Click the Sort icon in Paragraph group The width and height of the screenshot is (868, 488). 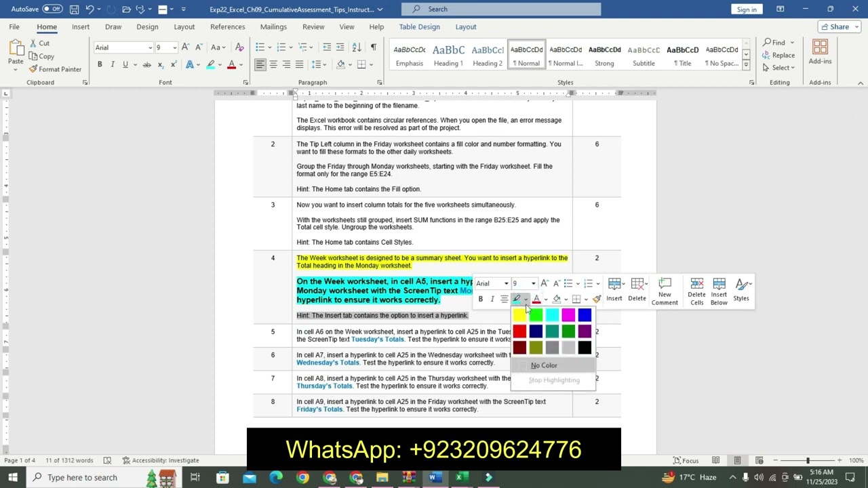click(x=357, y=47)
